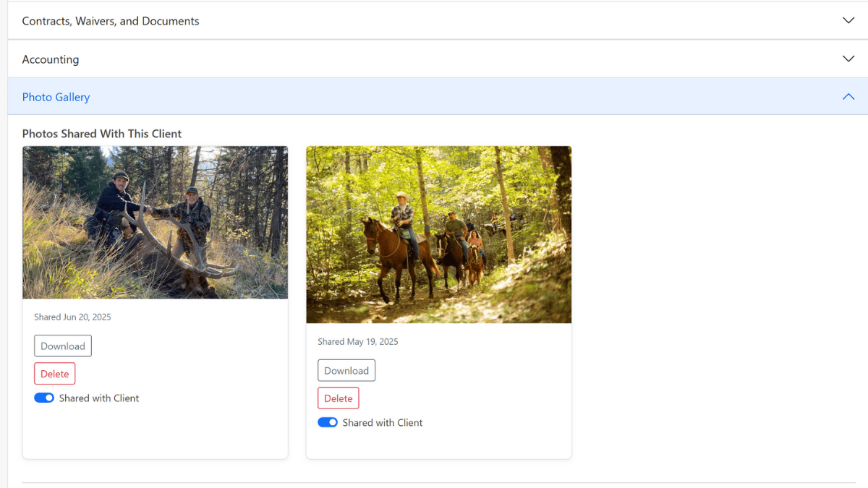Image resolution: width=868 pixels, height=488 pixels.
Task: Click the Contracts, Waivers, and Documents title
Action: (111, 21)
